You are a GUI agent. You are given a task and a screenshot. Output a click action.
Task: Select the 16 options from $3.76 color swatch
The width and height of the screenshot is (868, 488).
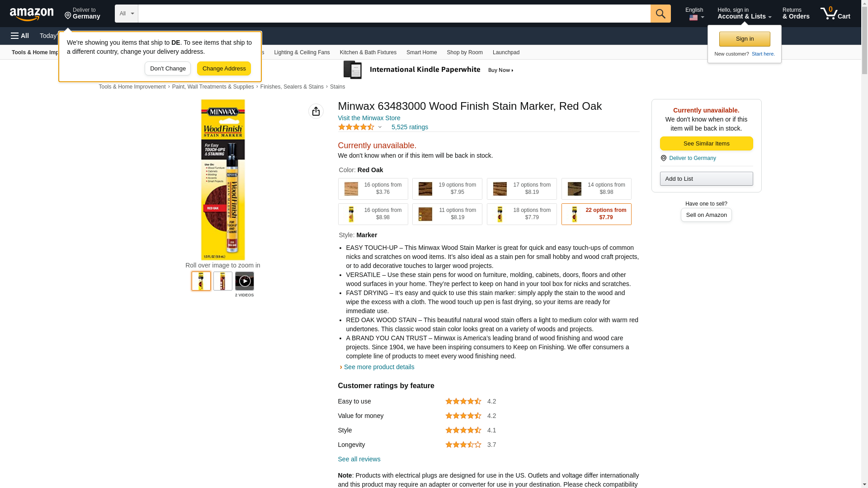pyautogui.click(x=373, y=189)
